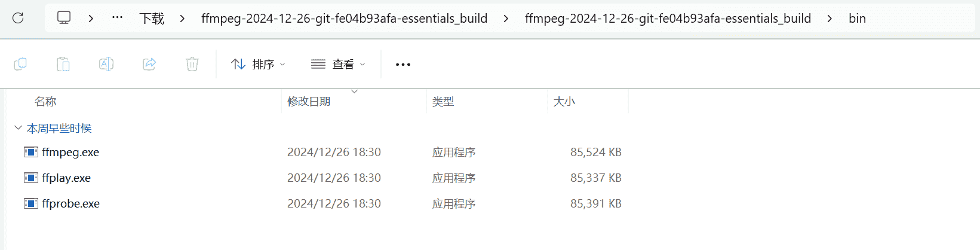Viewport: 980px width, 250px height.
Task: Click the share icon in toolbar
Action: click(149, 64)
